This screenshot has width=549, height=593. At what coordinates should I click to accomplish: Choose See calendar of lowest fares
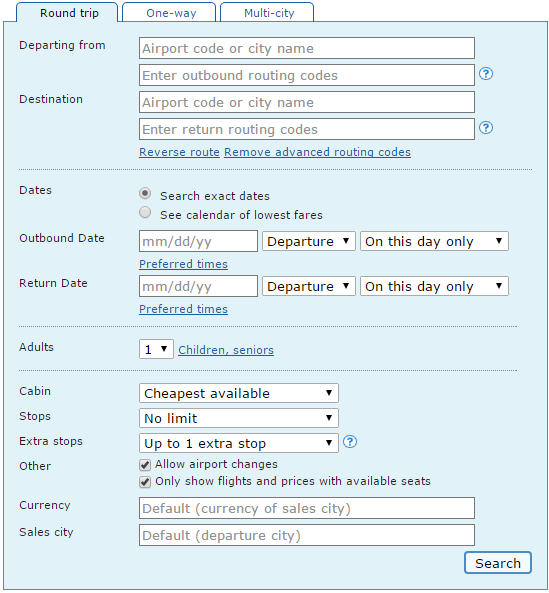[145, 213]
